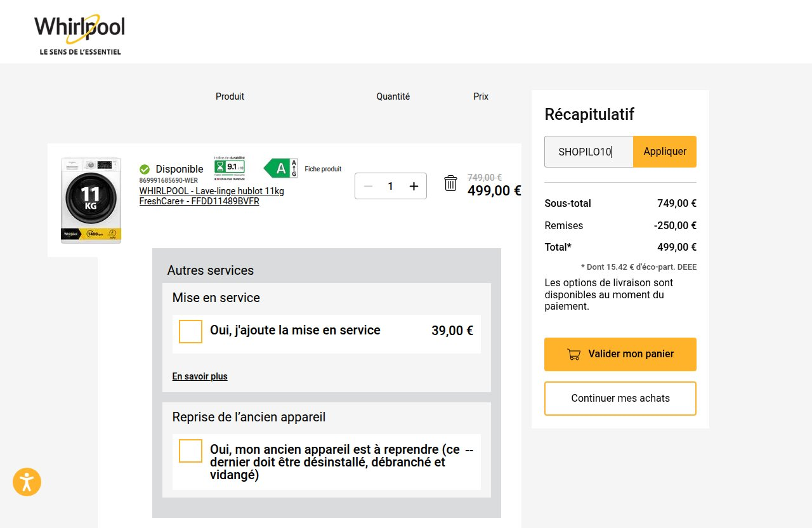This screenshot has width=812, height=528.
Task: Tick the old appliance take-back checkbox
Action: 191,451
